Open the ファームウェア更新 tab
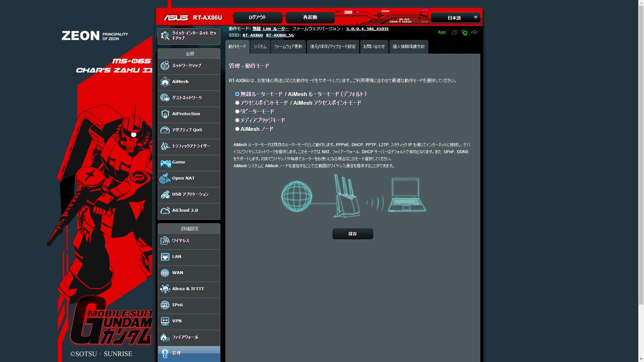 tap(288, 47)
